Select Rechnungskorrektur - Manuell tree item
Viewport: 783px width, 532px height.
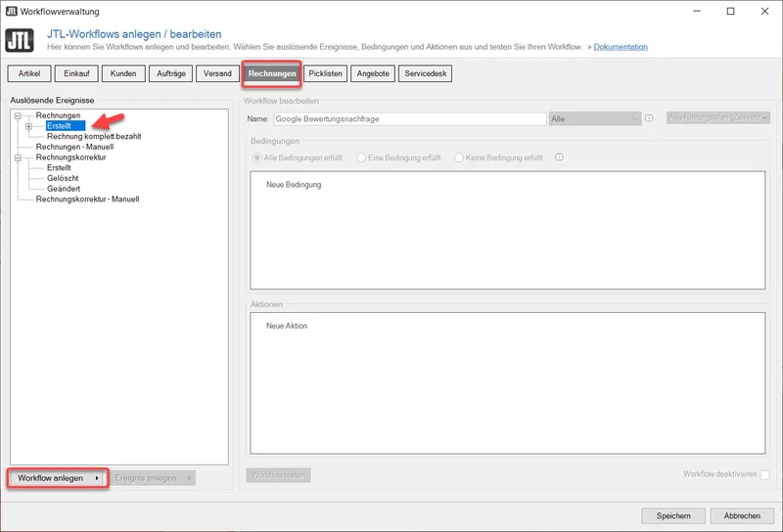pyautogui.click(x=87, y=199)
